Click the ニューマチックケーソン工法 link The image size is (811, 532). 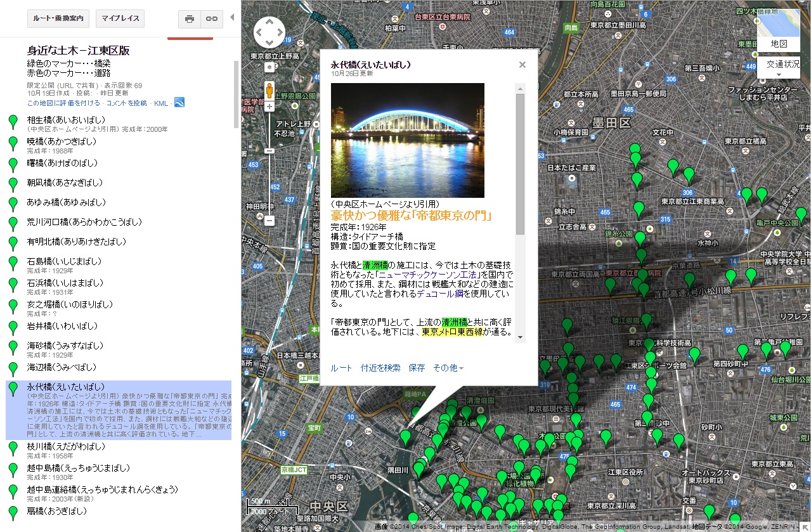click(x=428, y=275)
